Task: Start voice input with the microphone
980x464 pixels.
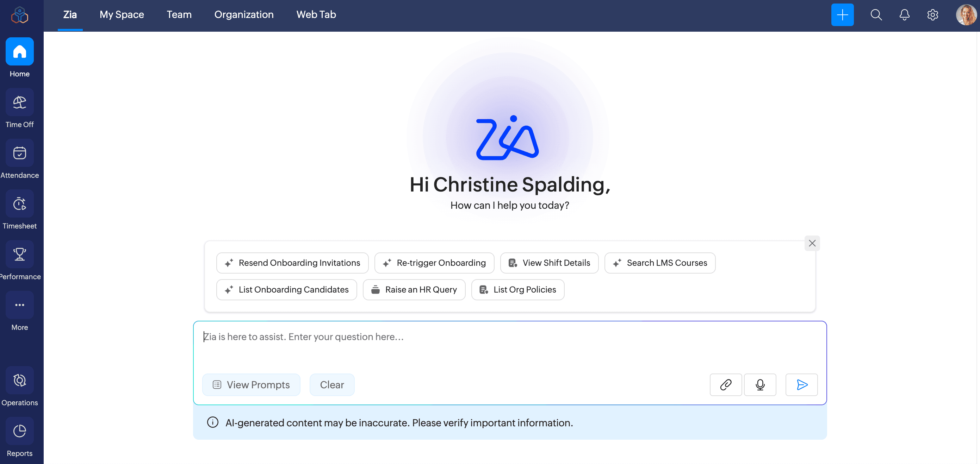Action: click(760, 384)
